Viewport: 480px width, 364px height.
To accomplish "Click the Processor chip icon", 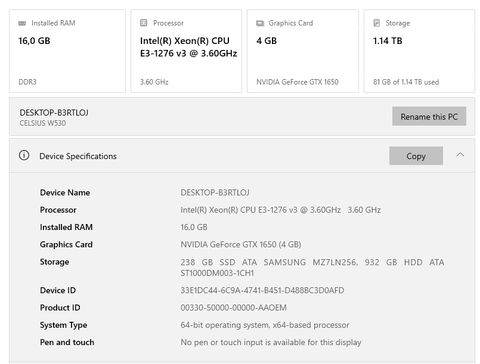I will (x=144, y=23).
